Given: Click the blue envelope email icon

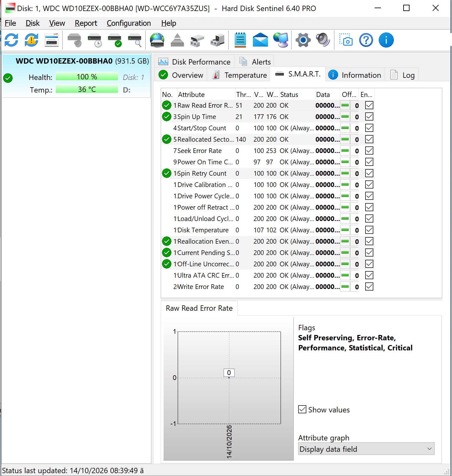Looking at the screenshot, I should 260,40.
